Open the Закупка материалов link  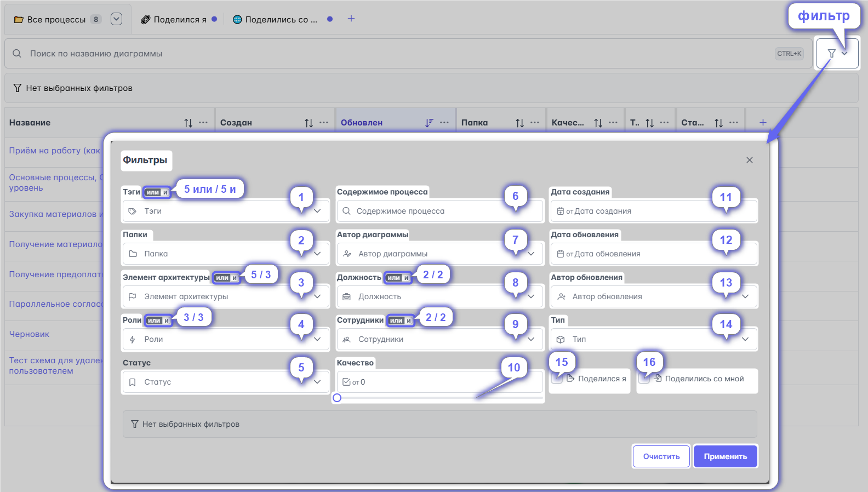(x=56, y=214)
